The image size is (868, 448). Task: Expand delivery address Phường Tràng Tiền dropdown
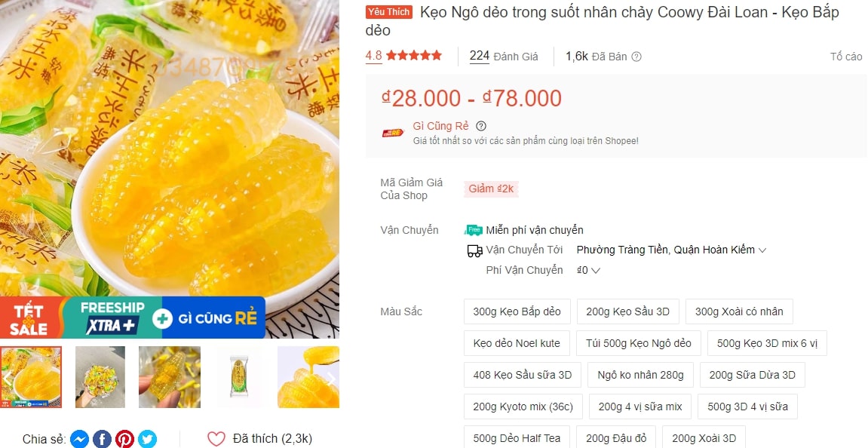671,250
